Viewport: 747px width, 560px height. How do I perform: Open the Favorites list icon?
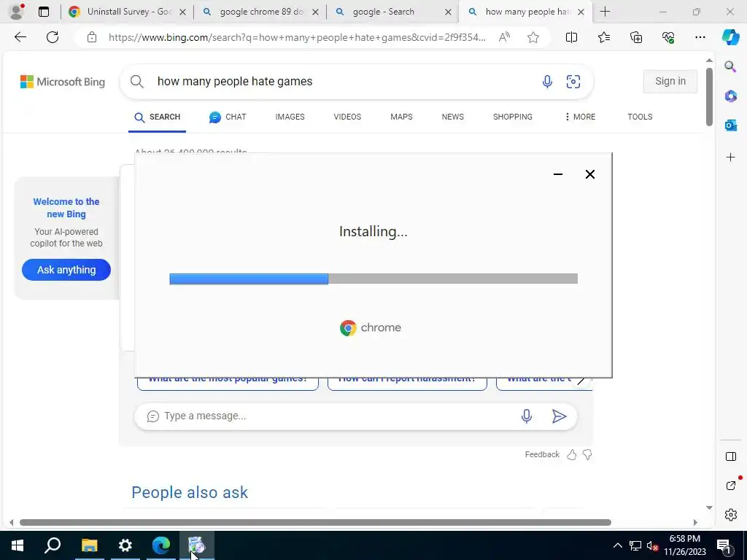[603, 37]
